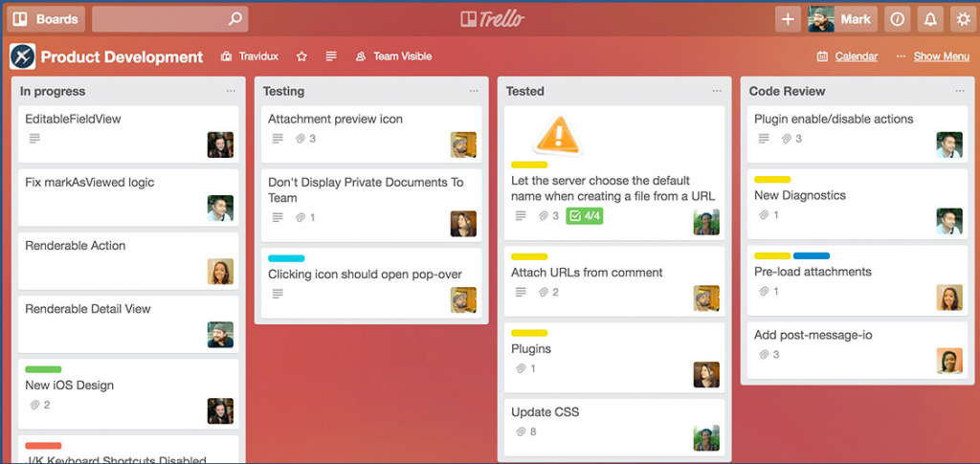980x464 pixels.
Task: Click attachment badge on Let the server card
Action: click(548, 216)
